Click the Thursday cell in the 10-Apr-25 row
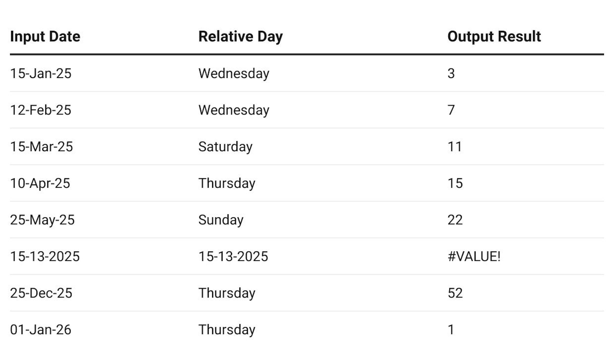This screenshot has height=364, width=614. pyautogui.click(x=227, y=183)
